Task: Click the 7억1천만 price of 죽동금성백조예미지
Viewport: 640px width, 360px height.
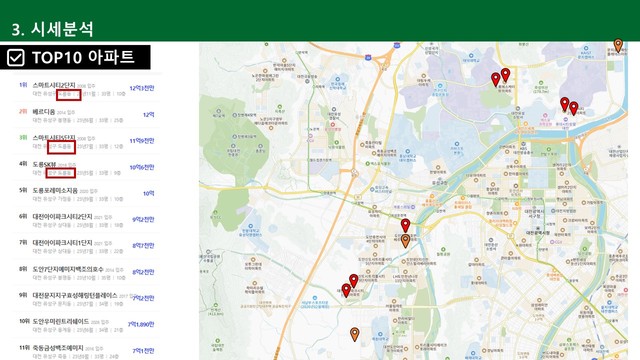Action: (143, 351)
